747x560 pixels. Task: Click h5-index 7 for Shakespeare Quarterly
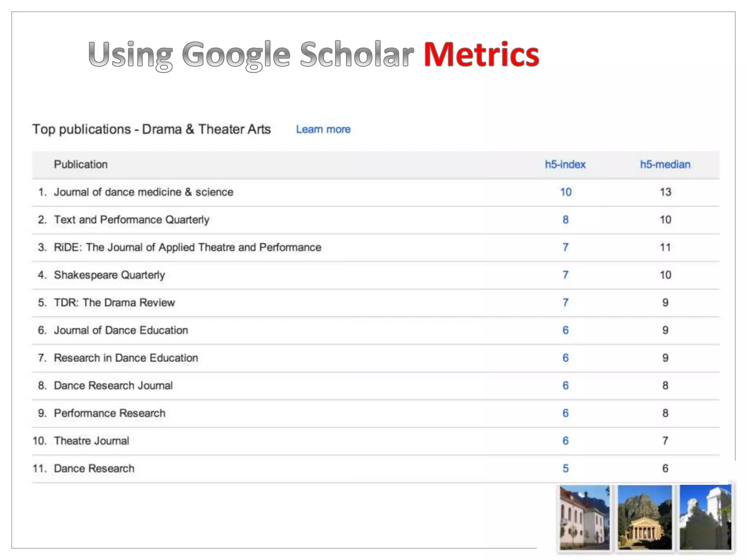pos(565,275)
